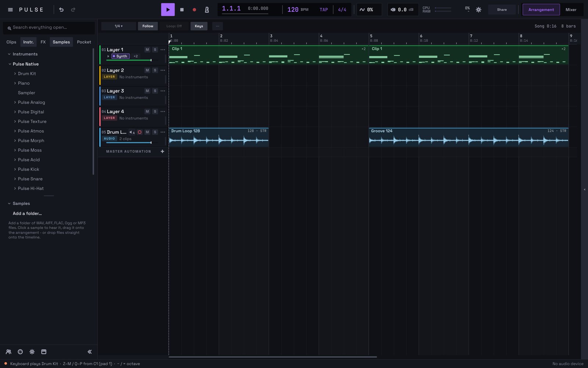Viewport: 588px width, 368px height.
Task: Toggle auto monitoring on Drum Loop track
Action: click(132, 132)
